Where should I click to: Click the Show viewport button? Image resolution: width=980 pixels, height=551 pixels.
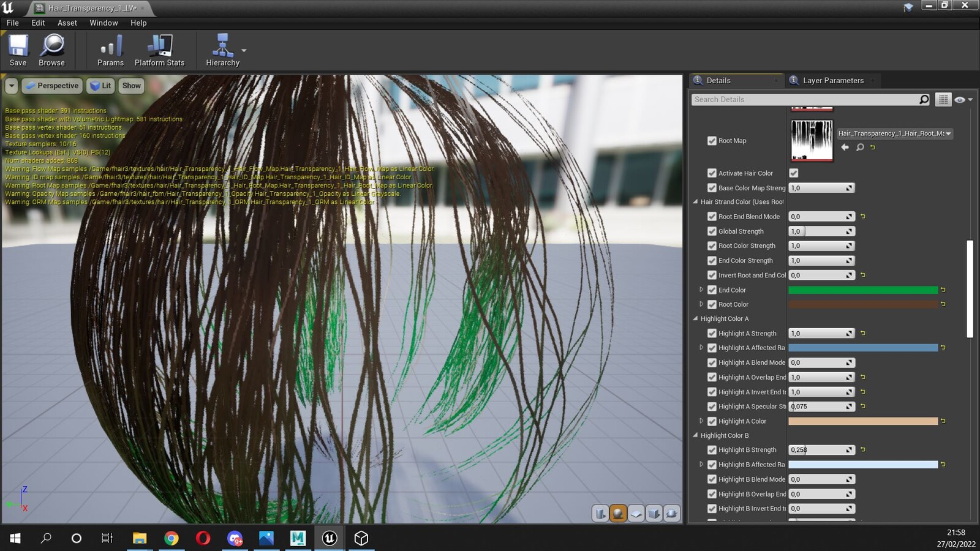(x=131, y=86)
